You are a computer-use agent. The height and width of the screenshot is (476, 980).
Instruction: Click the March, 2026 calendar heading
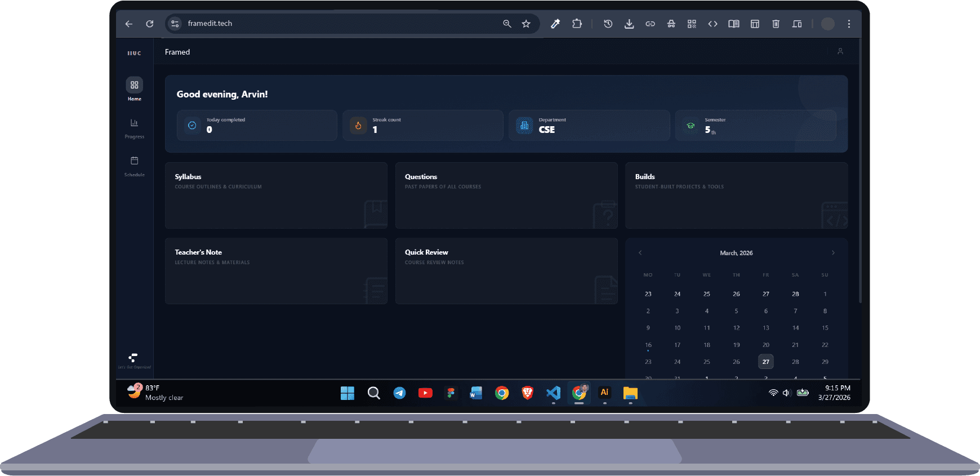[736, 253]
